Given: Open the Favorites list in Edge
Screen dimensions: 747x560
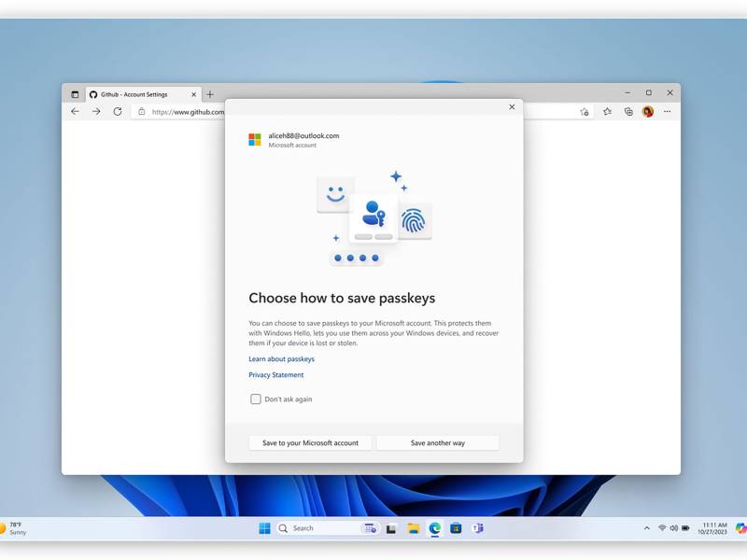Looking at the screenshot, I should (607, 111).
